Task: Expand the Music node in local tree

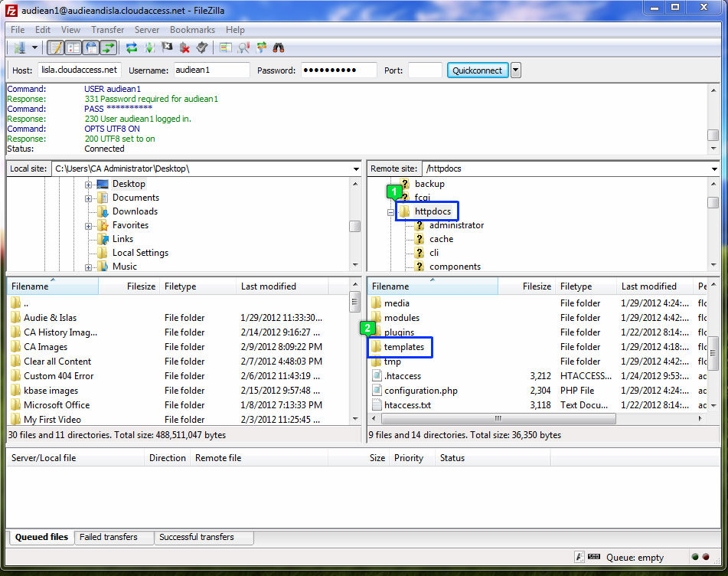Action: 88,267
